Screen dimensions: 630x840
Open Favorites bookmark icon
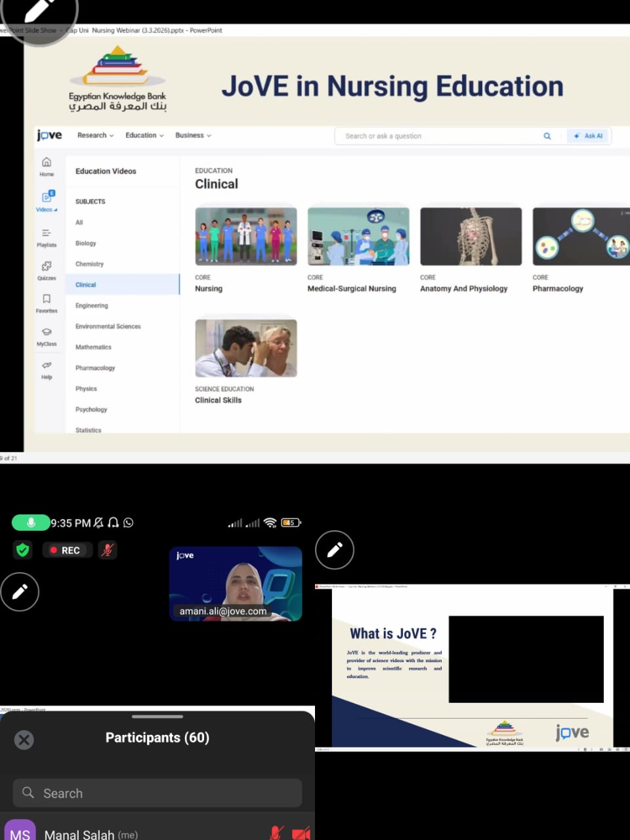point(47,300)
